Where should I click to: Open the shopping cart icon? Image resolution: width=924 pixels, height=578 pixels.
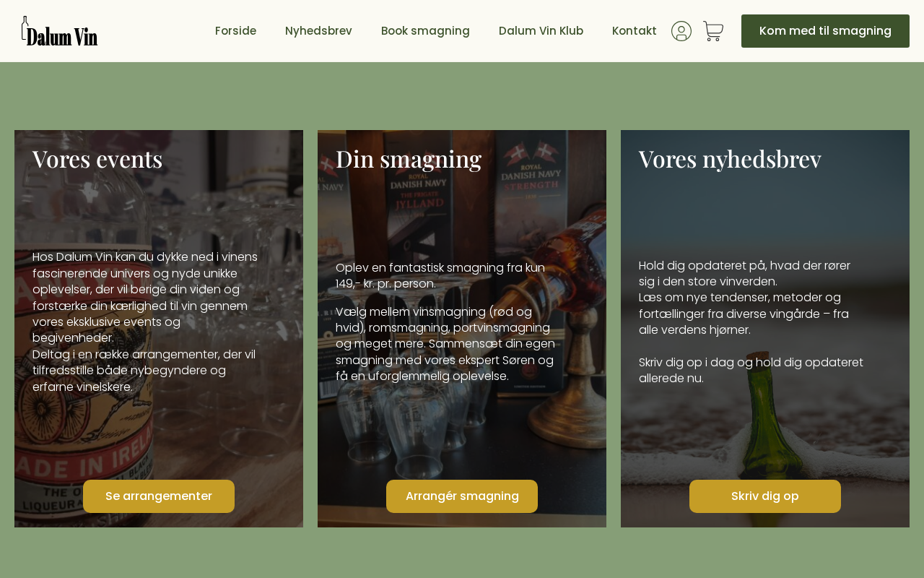tap(713, 31)
